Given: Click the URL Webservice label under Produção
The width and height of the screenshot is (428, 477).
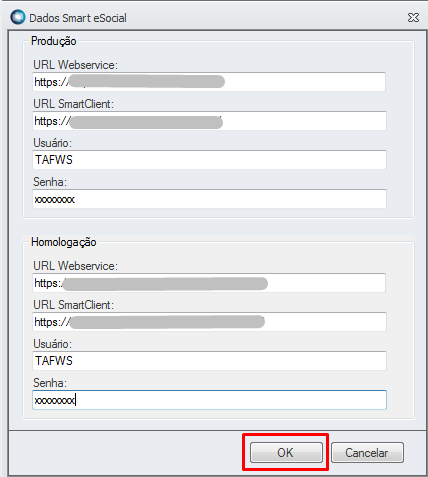Looking at the screenshot, I should (75, 65).
